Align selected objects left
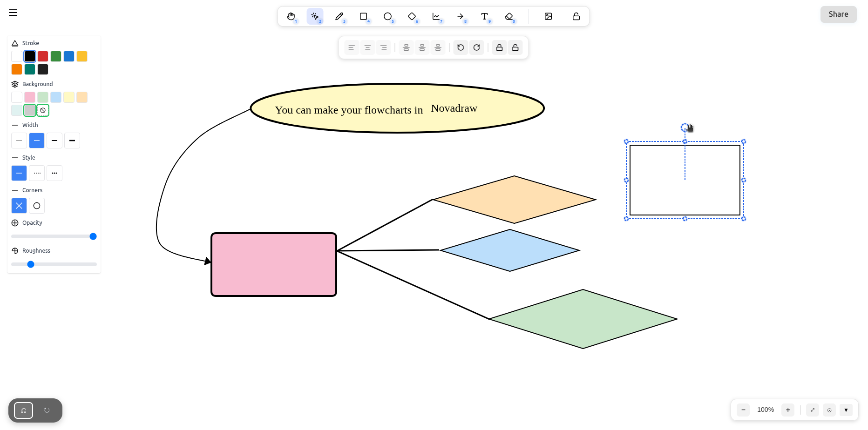Image resolution: width=868 pixels, height=430 pixels. click(x=352, y=47)
